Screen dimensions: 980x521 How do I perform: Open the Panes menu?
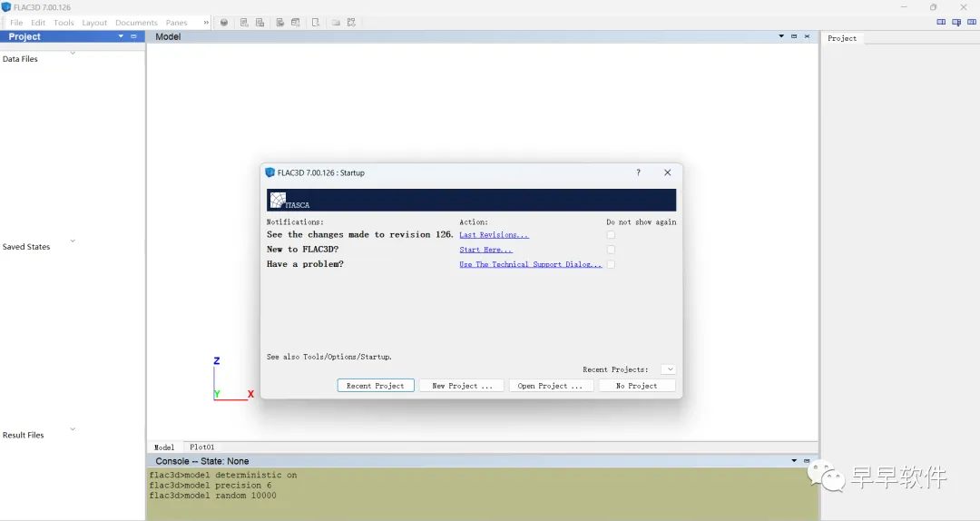[176, 23]
